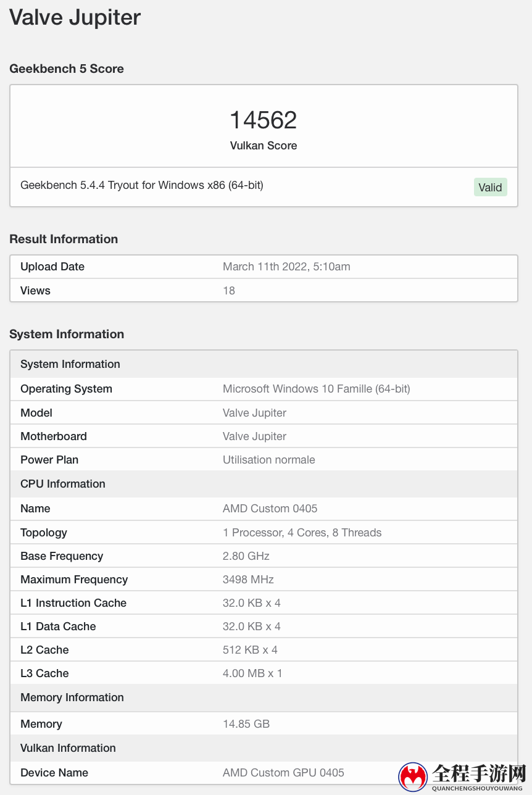Click the Views label
The width and height of the screenshot is (532, 795).
tap(35, 291)
